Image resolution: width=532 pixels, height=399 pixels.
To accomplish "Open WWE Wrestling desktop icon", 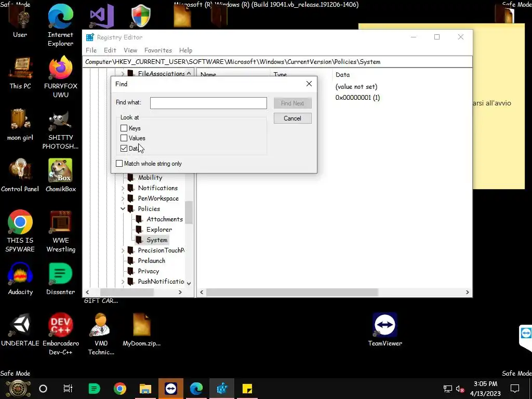I will [60, 231].
